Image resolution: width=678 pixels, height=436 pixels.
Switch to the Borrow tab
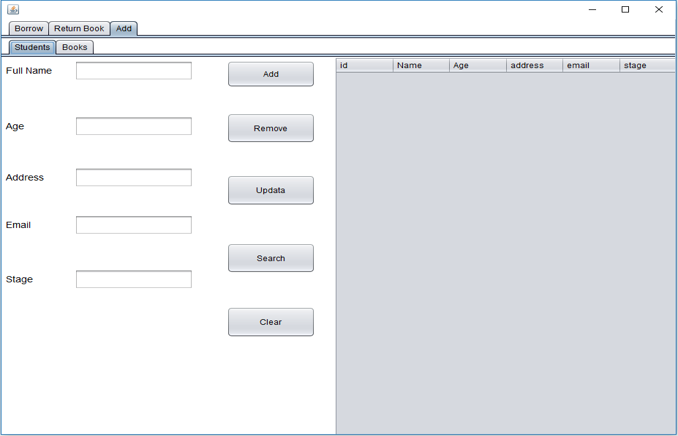(x=29, y=29)
